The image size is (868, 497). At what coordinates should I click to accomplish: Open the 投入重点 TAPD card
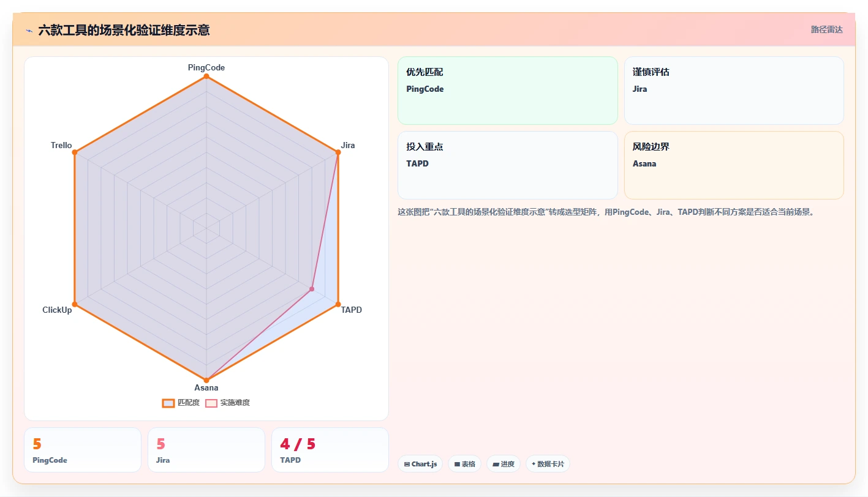[508, 165]
